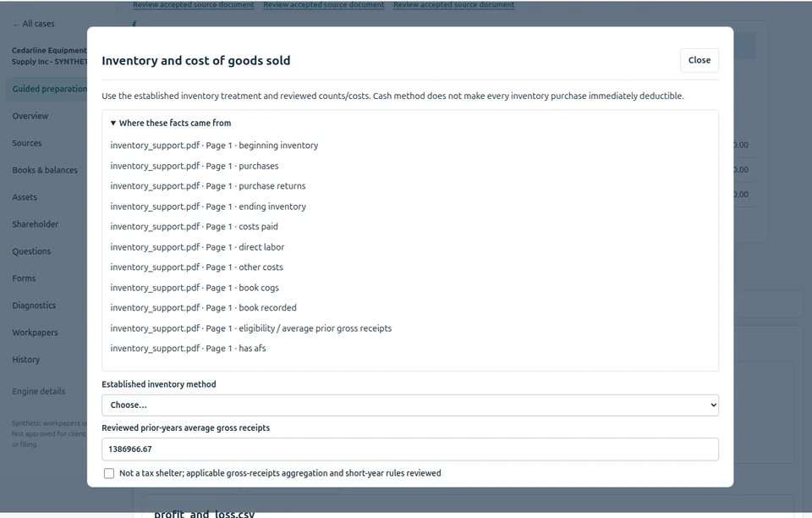This screenshot has height=518, width=812.
Task: Open Books & balances in the sidebar
Action: coord(45,170)
